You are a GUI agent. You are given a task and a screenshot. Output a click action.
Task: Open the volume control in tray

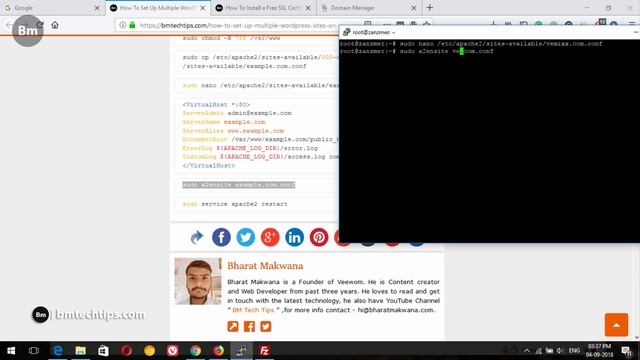pyautogui.click(x=560, y=351)
